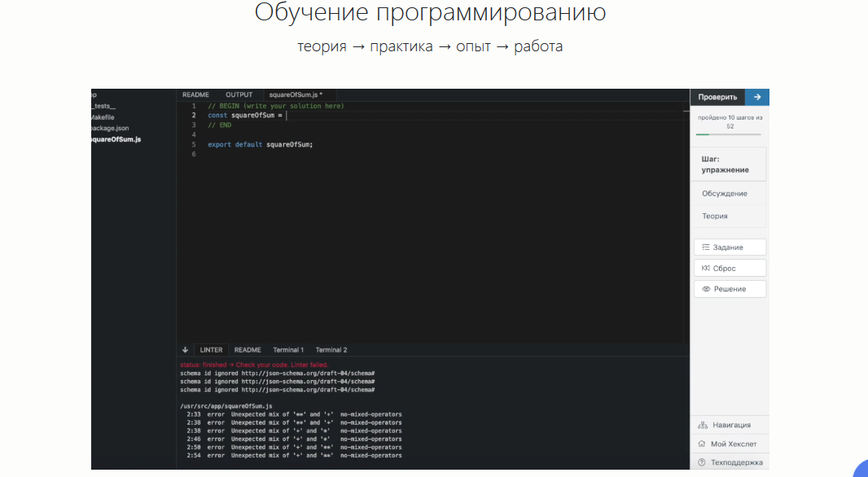The height and width of the screenshot is (477, 868).
Task: Click the help icon beside Техподдержка
Action: (x=701, y=462)
